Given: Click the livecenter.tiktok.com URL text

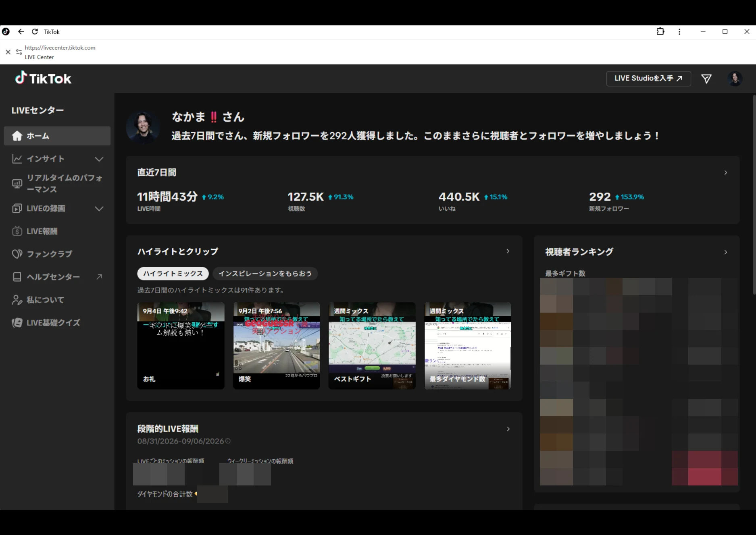Looking at the screenshot, I should [x=60, y=48].
